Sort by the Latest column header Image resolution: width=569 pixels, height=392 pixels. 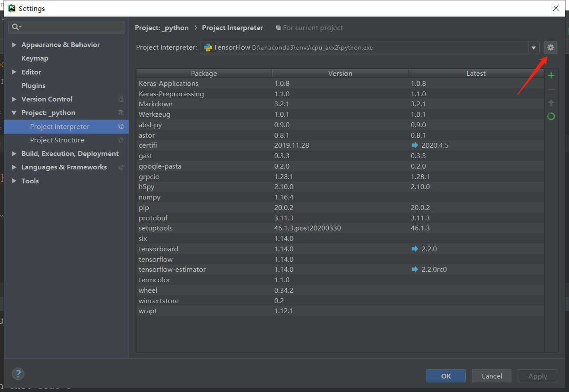(x=476, y=74)
